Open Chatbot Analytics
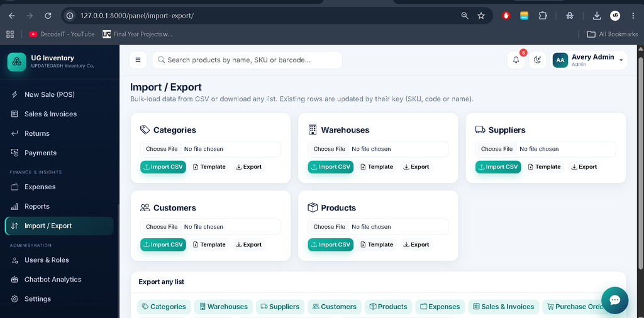The height and width of the screenshot is (318, 644). [59, 280]
